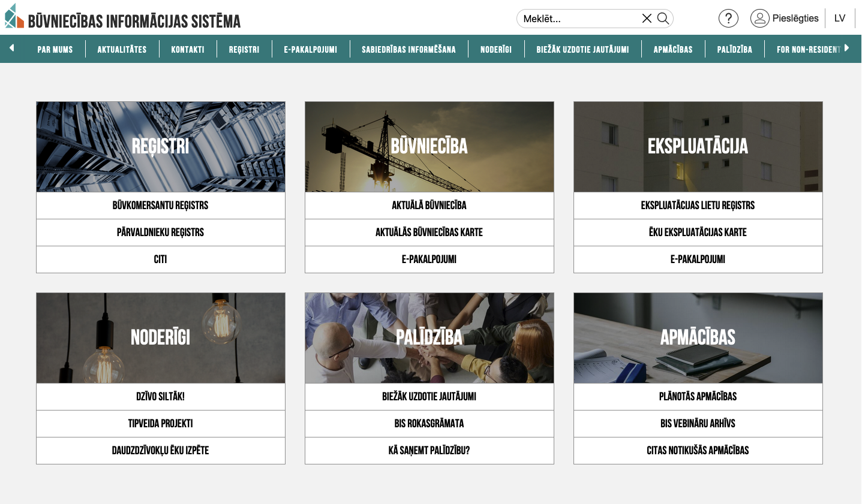This screenshot has height=504, width=862.
Task: Click the Reģistri card image
Action: coord(161,147)
